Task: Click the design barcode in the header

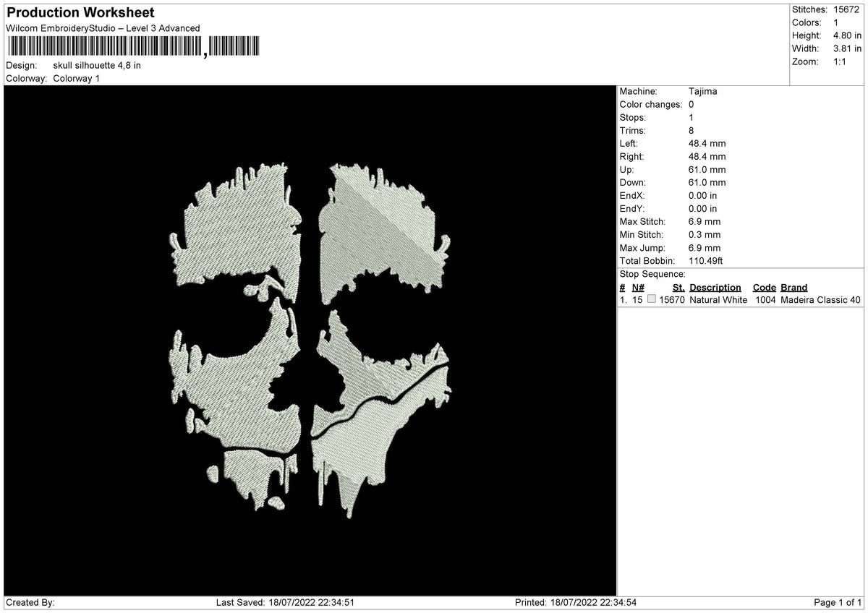Action: pyautogui.click(x=134, y=48)
